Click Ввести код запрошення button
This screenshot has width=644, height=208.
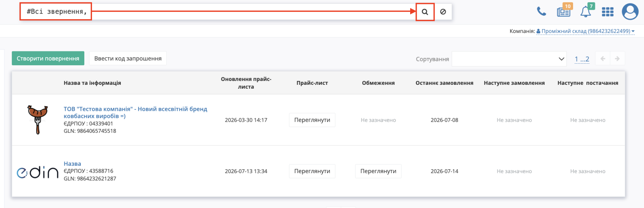point(128,58)
